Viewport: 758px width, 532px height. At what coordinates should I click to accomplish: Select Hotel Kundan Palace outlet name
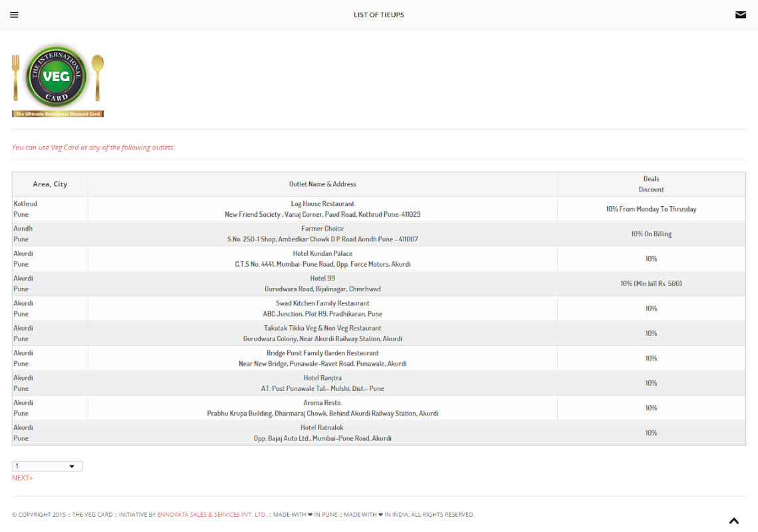tap(322, 253)
